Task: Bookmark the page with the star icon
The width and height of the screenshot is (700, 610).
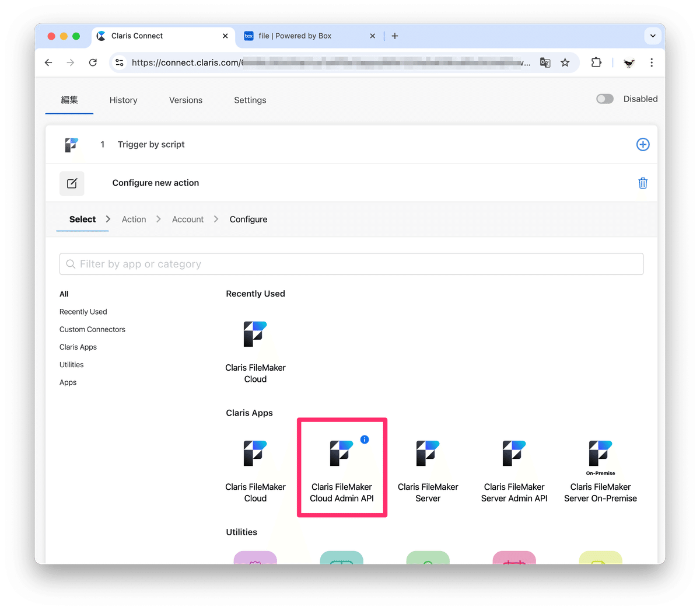Action: tap(565, 62)
